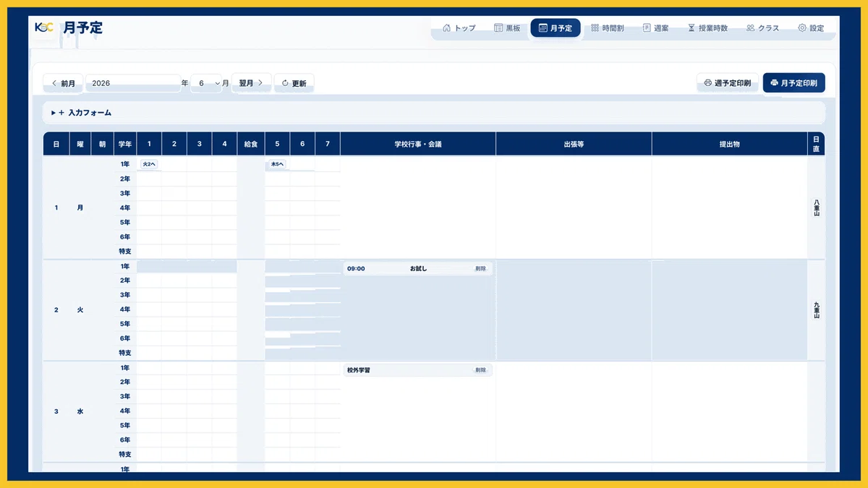The width and height of the screenshot is (868, 488).
Task: Click the refresh icon beside 更新
Action: point(286,83)
